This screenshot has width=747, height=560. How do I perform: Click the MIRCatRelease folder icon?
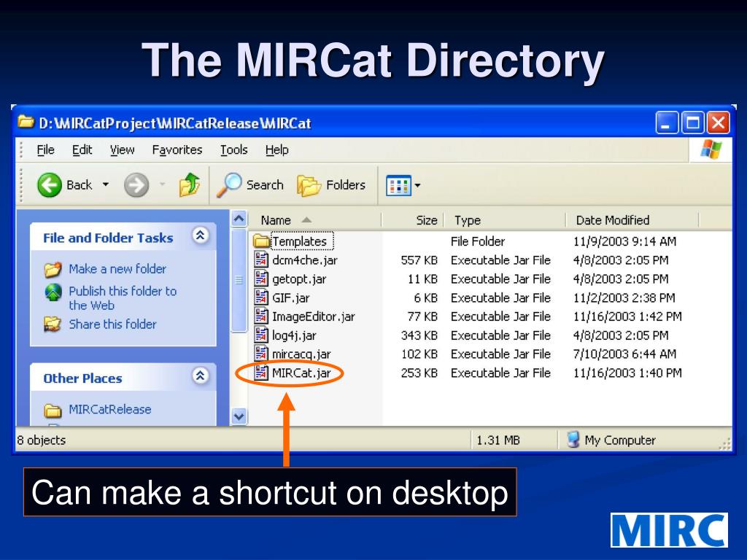[x=53, y=410]
